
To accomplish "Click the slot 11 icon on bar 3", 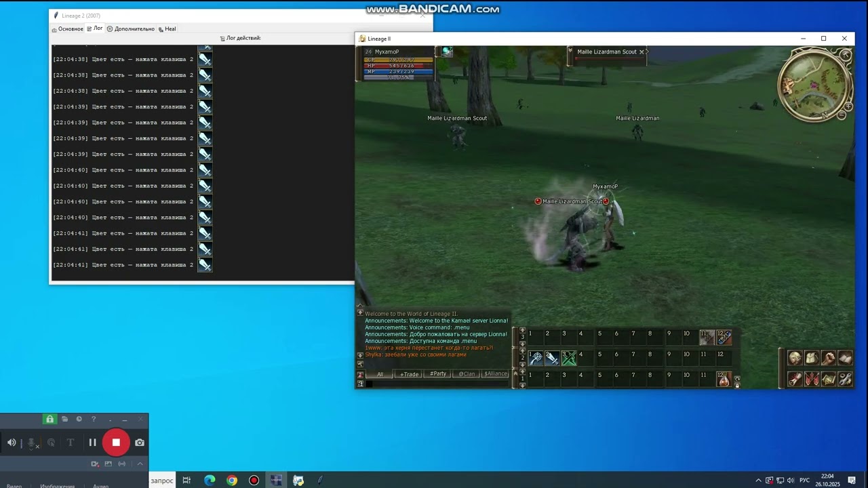I will pos(707,338).
